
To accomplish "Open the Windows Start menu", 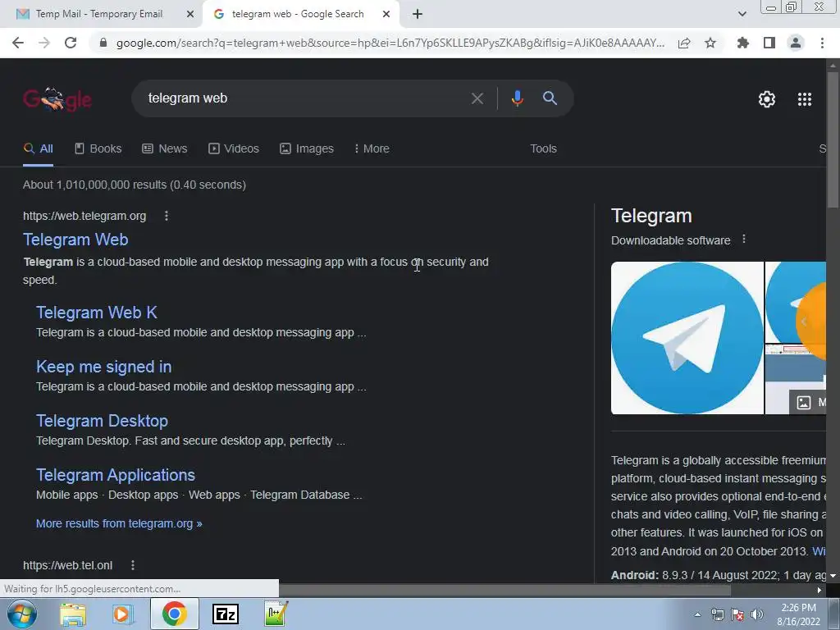I will (x=21, y=614).
